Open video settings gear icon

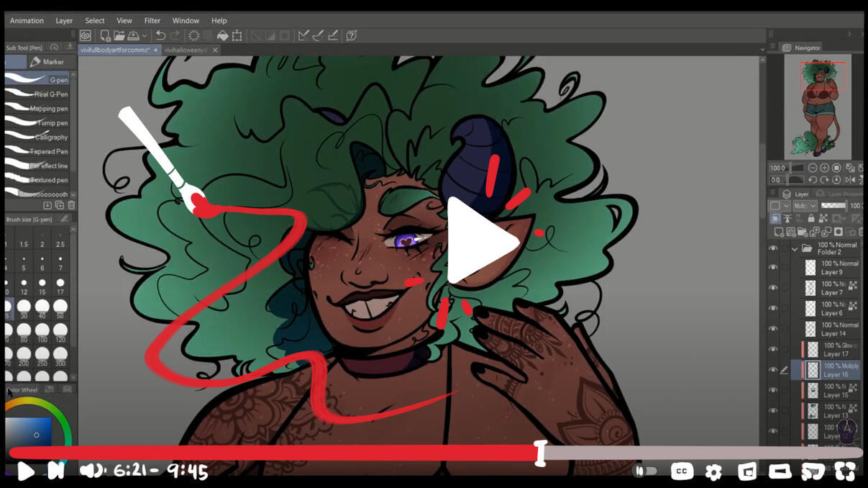coord(713,471)
